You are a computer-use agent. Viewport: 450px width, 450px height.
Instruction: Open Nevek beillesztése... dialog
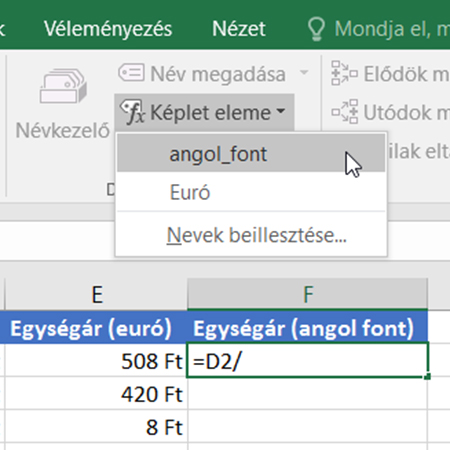251,235
